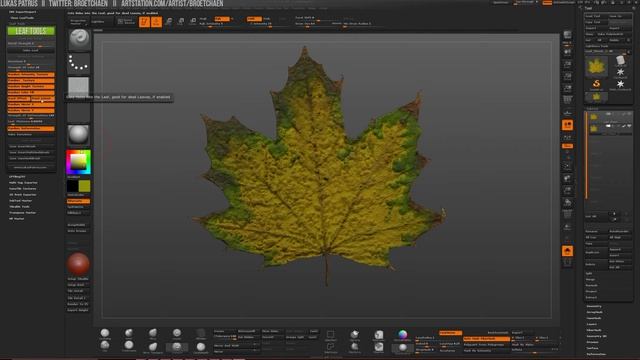Toggle the large orange icon on upper right shelf

[567, 125]
